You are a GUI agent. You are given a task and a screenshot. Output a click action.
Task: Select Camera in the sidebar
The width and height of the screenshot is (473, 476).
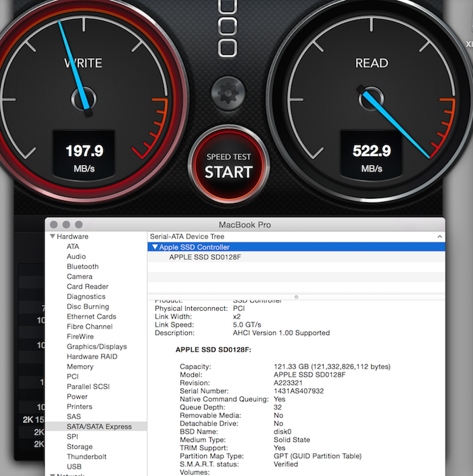pyautogui.click(x=80, y=277)
